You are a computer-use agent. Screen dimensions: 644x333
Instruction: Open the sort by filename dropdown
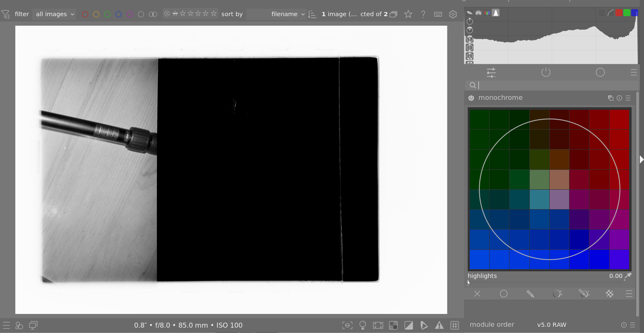[x=276, y=14]
